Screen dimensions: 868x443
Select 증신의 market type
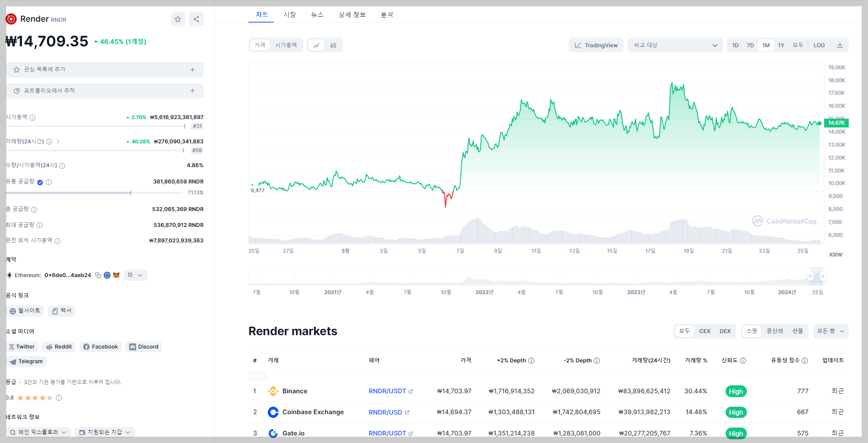(x=775, y=331)
